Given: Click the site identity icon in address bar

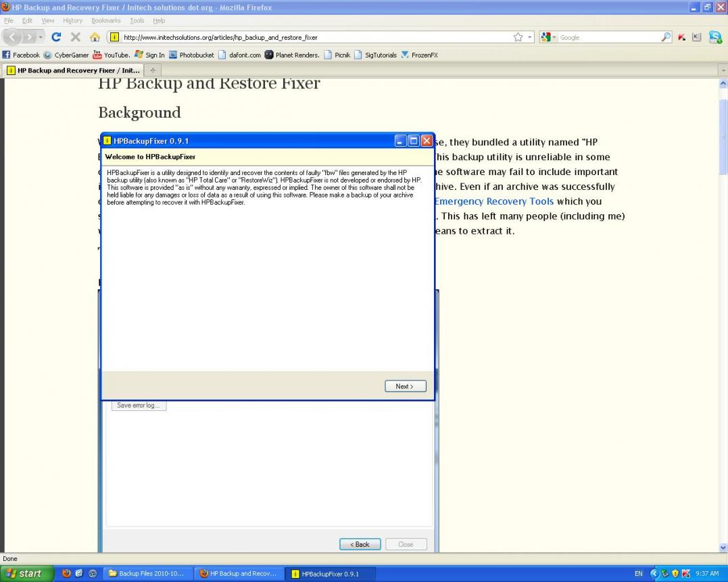Looking at the screenshot, I should pos(114,37).
